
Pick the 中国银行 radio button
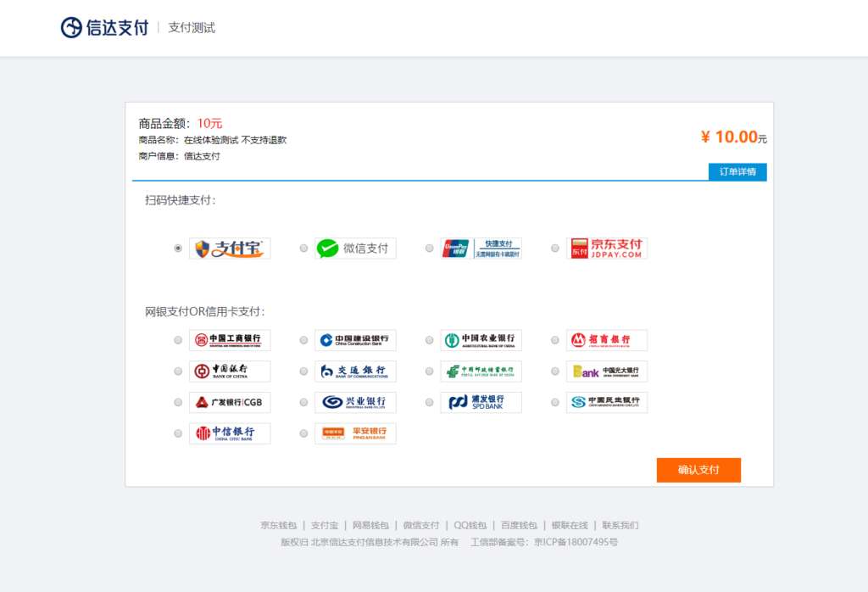[178, 371]
